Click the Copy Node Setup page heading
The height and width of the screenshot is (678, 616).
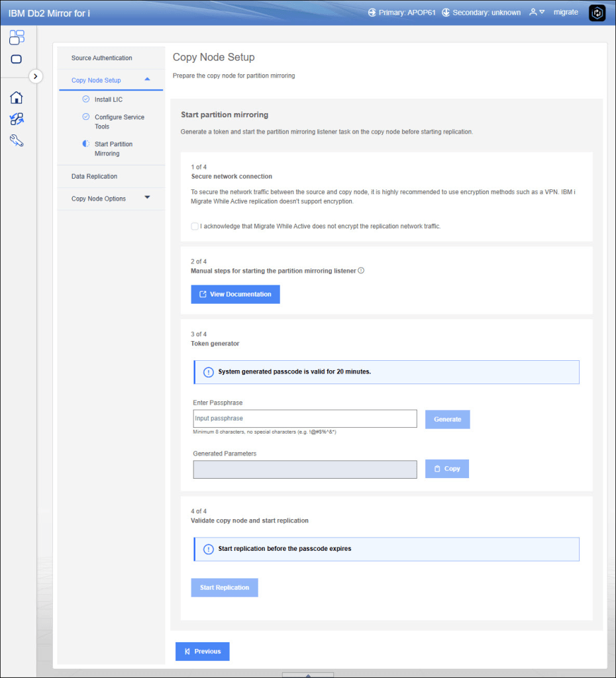[214, 57]
